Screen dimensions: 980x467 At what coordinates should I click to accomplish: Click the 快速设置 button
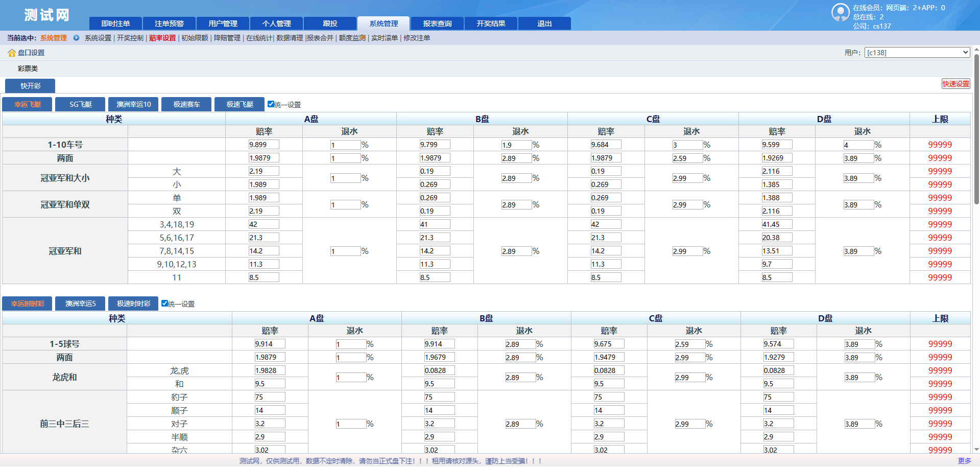point(955,84)
